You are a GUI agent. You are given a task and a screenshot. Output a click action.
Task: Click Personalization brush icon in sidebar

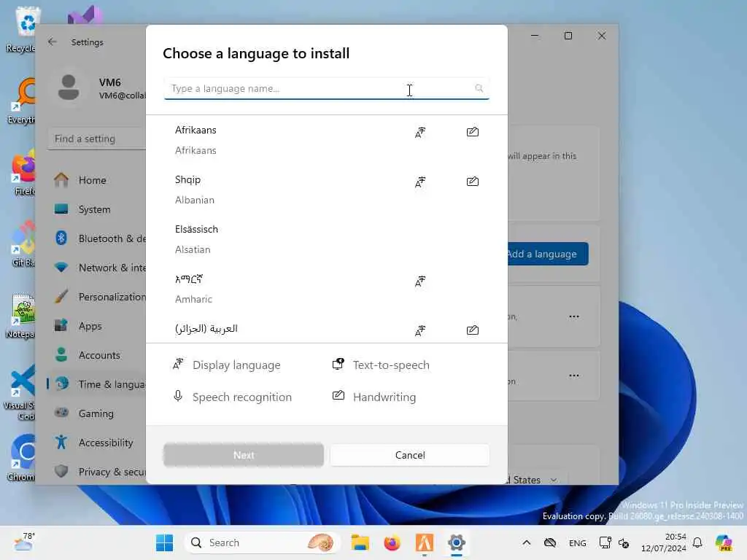(x=61, y=296)
